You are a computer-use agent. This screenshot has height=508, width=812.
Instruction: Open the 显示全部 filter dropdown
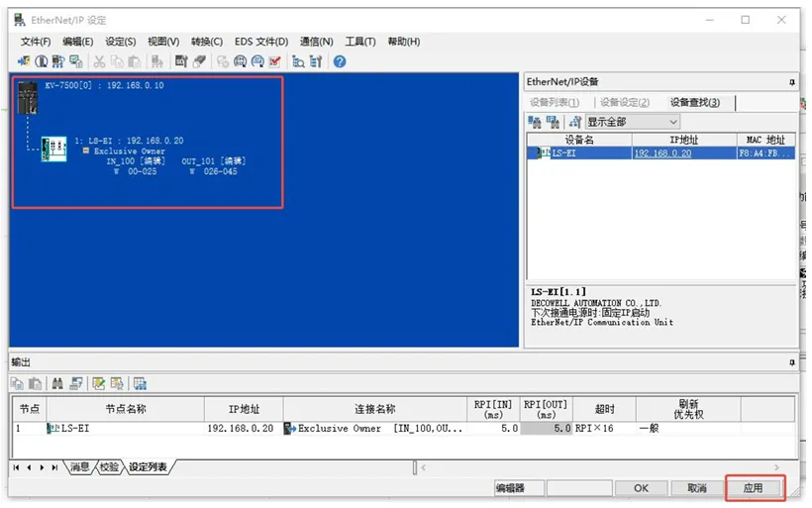pos(632,122)
